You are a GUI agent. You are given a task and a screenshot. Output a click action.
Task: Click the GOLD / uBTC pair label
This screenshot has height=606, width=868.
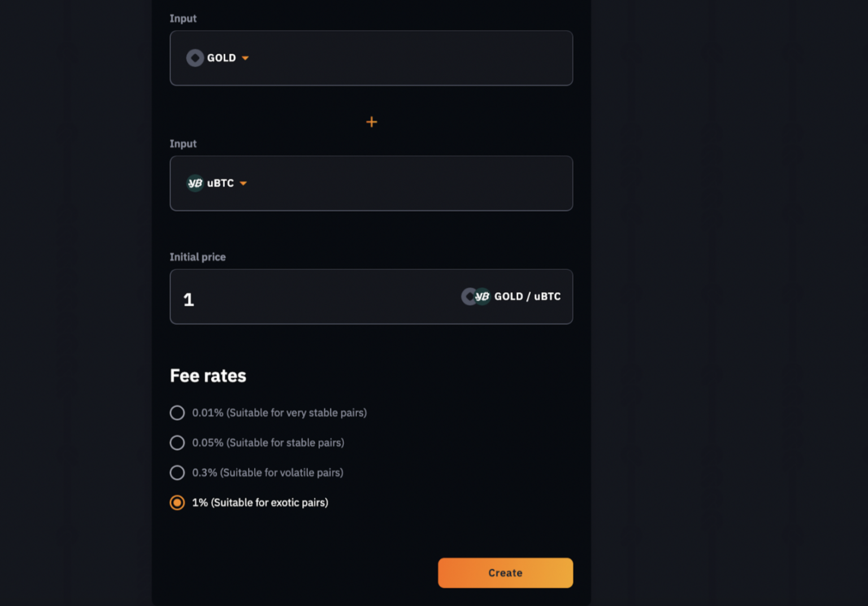527,297
